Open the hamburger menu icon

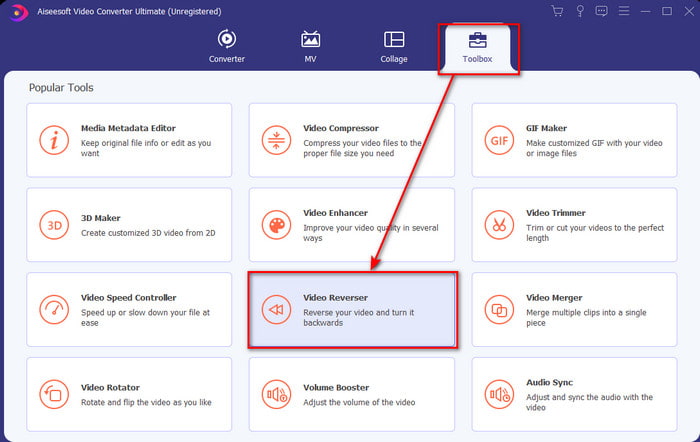click(x=624, y=11)
